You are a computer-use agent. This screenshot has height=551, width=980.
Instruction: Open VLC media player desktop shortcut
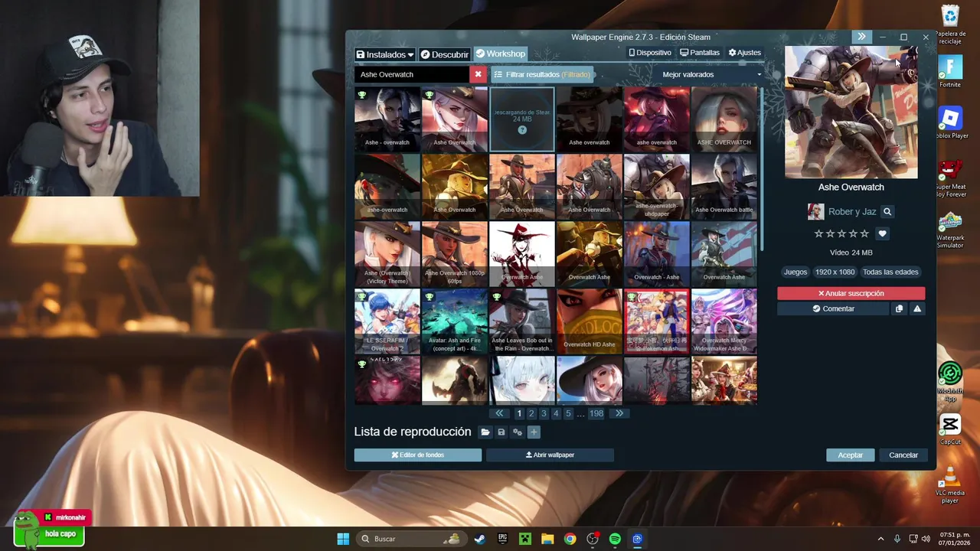tap(950, 484)
